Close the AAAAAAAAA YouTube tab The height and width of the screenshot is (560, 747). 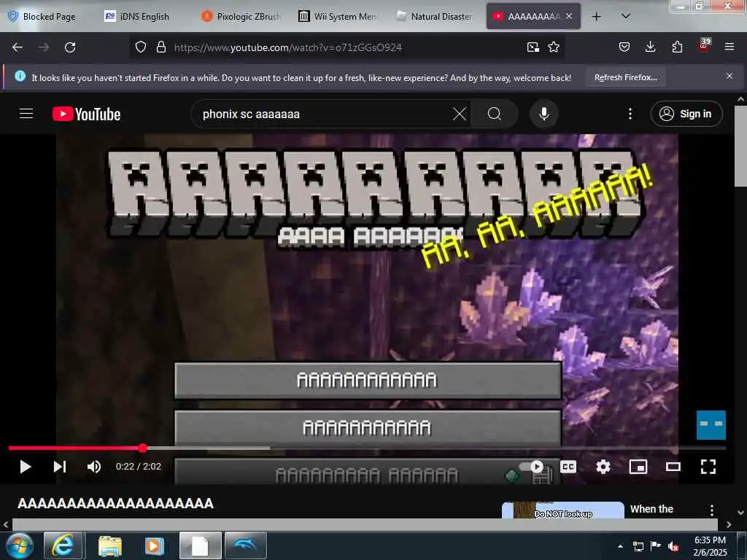pyautogui.click(x=569, y=16)
